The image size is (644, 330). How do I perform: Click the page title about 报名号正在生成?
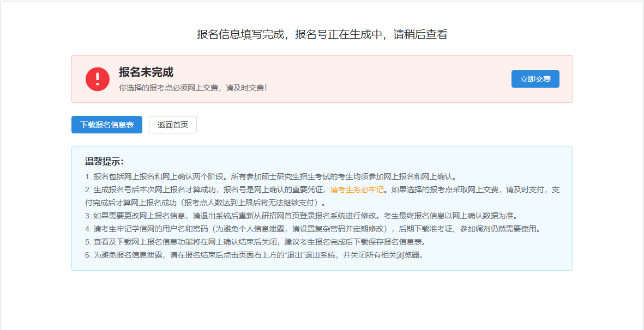coord(322,33)
